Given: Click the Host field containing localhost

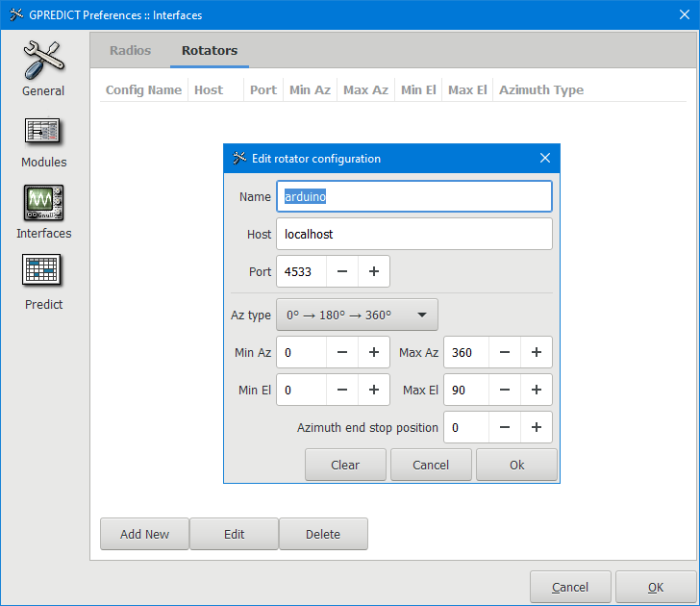Looking at the screenshot, I should click(x=413, y=234).
